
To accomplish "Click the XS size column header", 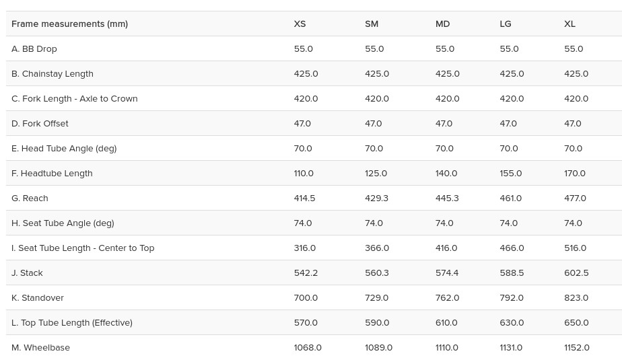I will click(x=300, y=24).
